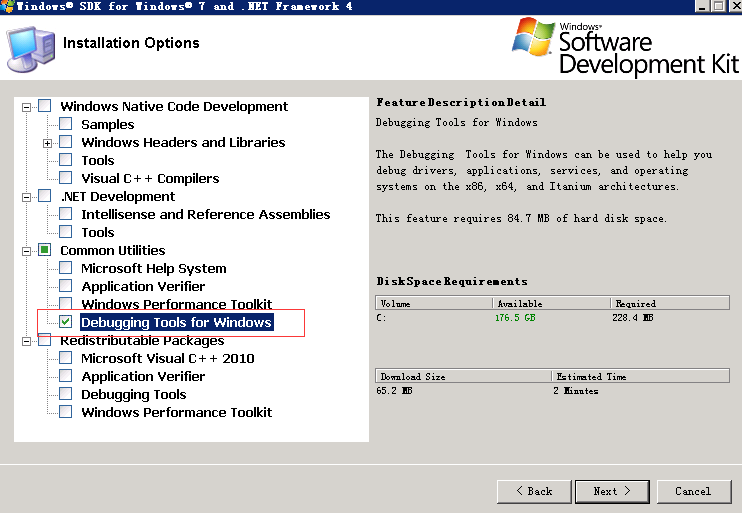Click the 2 Minutes estimated time
This screenshot has width=742, height=513.
point(576,390)
